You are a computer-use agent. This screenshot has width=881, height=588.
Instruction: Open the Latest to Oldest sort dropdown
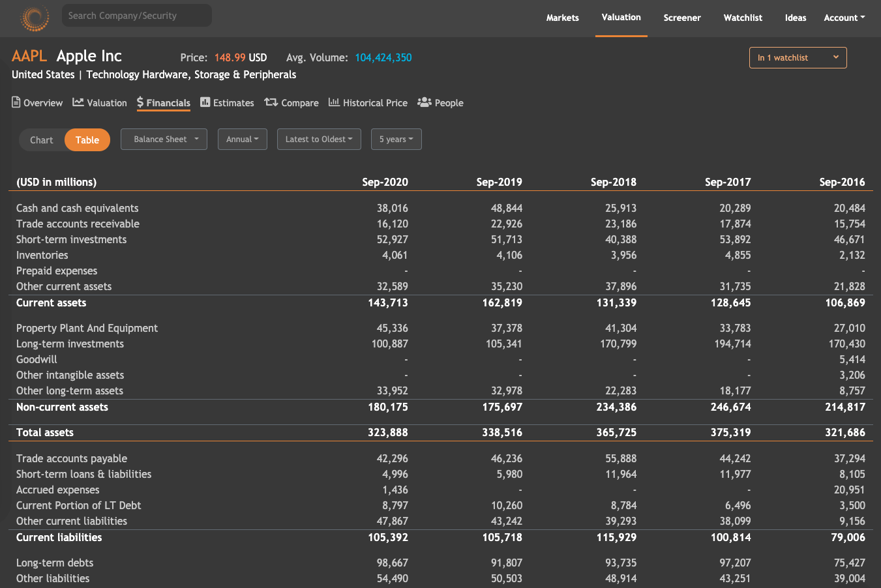point(319,139)
